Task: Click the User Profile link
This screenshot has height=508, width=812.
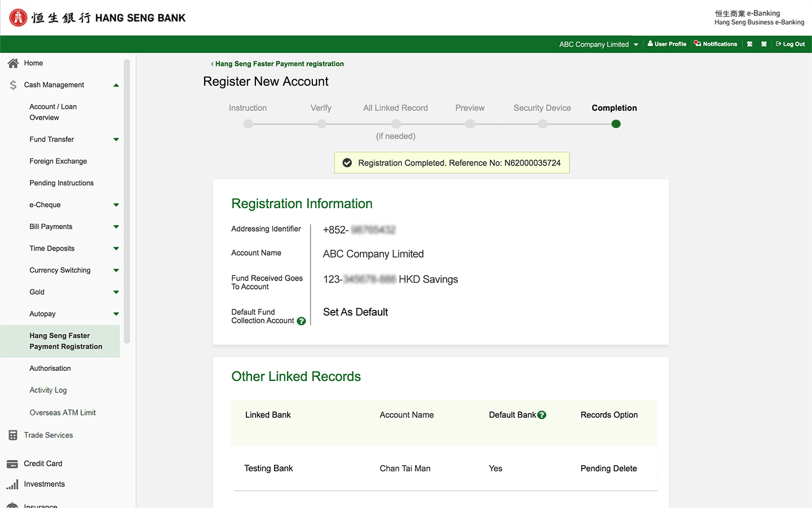Action: [x=667, y=44]
